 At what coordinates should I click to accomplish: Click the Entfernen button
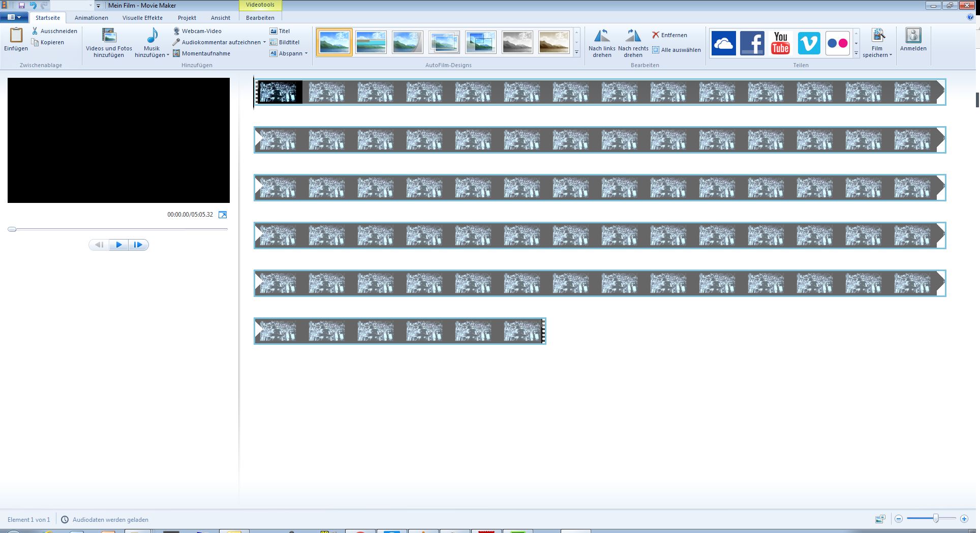[669, 35]
